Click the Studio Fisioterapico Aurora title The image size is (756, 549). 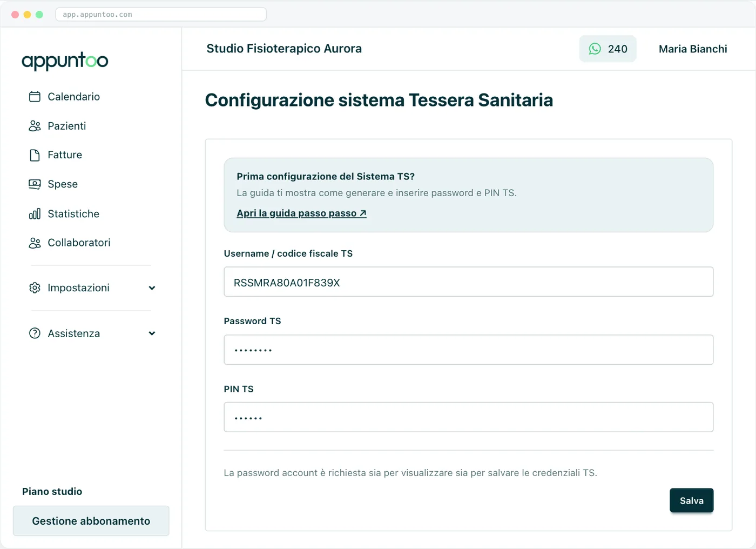(284, 49)
